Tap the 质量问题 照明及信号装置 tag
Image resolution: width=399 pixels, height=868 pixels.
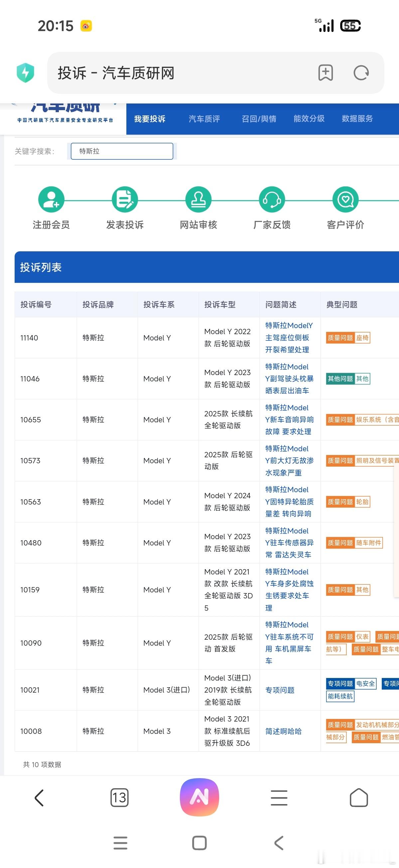tap(362, 461)
